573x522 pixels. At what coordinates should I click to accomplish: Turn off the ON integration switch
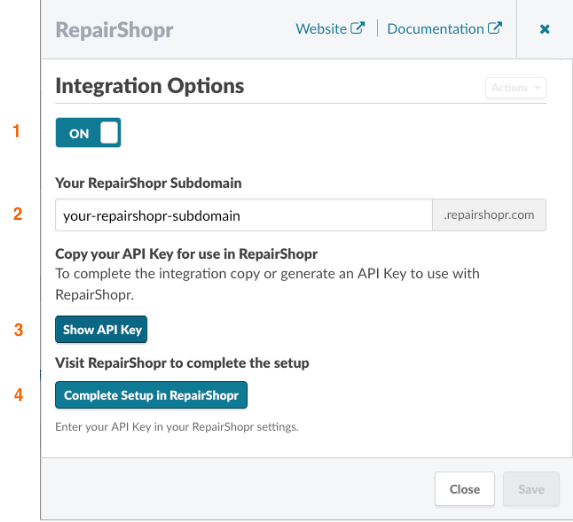click(x=88, y=133)
